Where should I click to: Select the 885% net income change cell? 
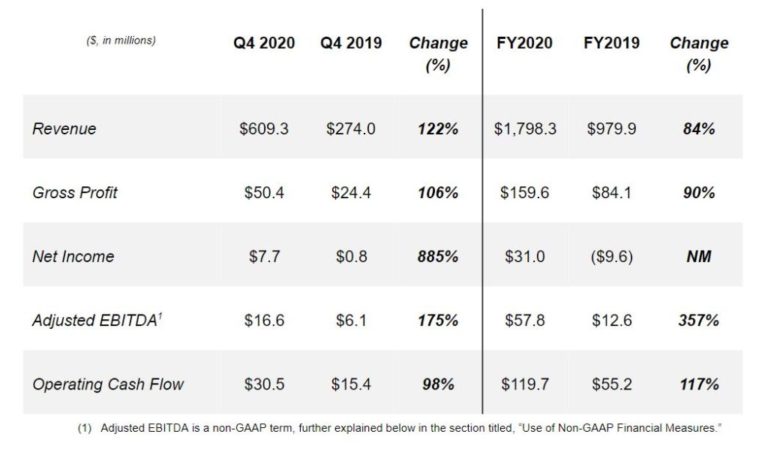click(438, 256)
